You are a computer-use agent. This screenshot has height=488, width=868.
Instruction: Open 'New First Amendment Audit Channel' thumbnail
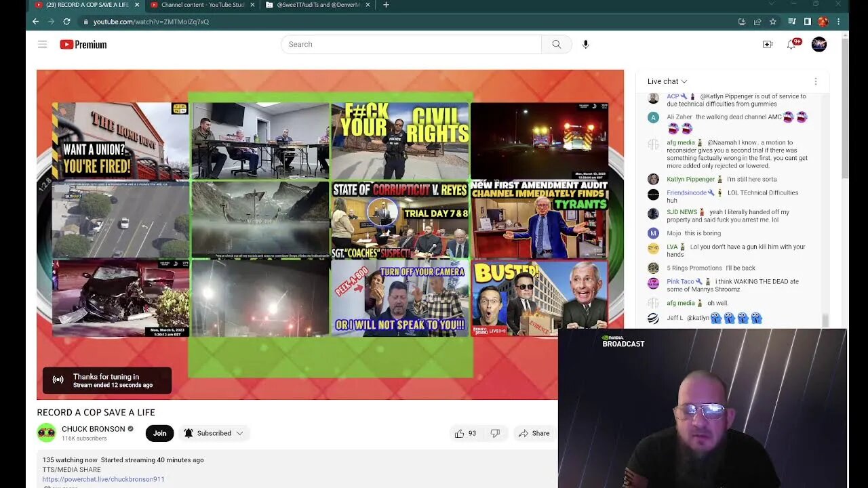[x=540, y=219]
